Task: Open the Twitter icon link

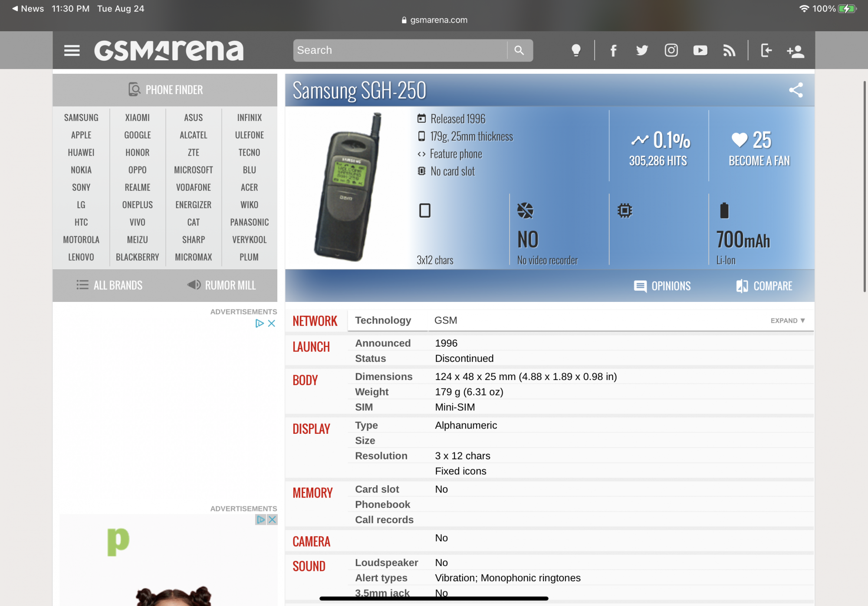Action: (x=642, y=50)
